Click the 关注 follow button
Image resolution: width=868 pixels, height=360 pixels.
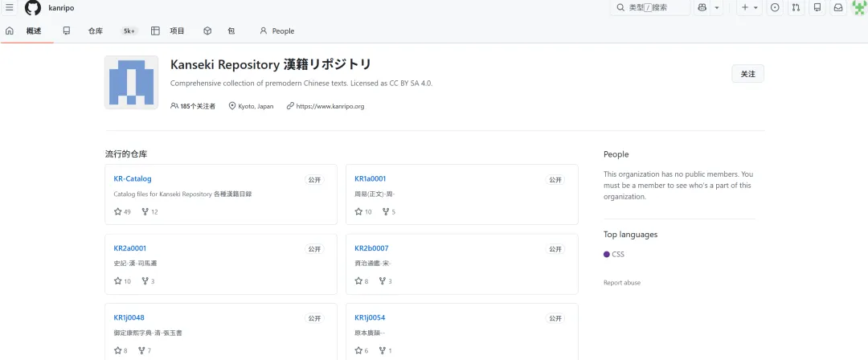[x=748, y=74]
